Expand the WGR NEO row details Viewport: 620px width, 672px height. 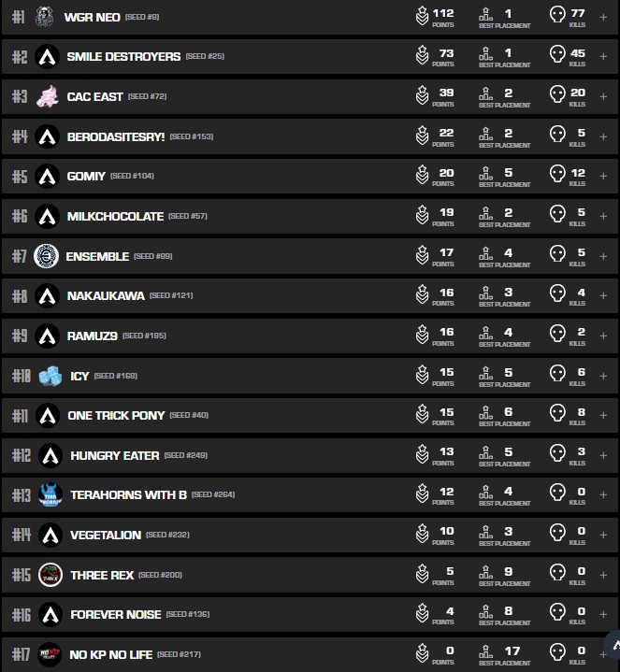click(603, 17)
